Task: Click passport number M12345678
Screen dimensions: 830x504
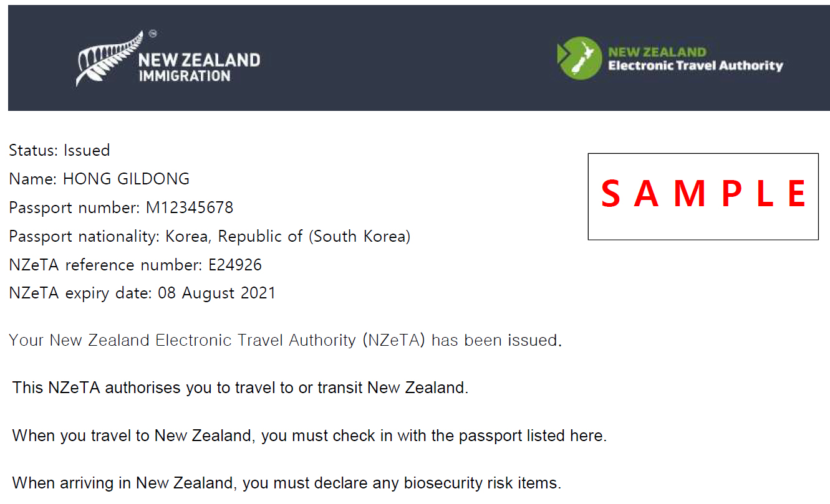Action: point(190,207)
